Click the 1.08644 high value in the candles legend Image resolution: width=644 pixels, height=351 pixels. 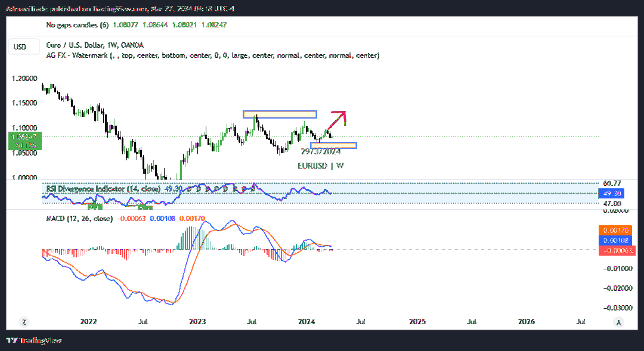pyautogui.click(x=155, y=25)
